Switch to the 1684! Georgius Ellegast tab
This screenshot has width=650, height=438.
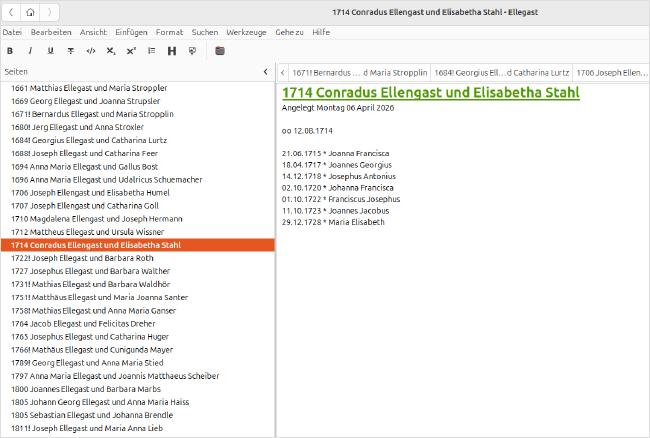[x=502, y=73]
